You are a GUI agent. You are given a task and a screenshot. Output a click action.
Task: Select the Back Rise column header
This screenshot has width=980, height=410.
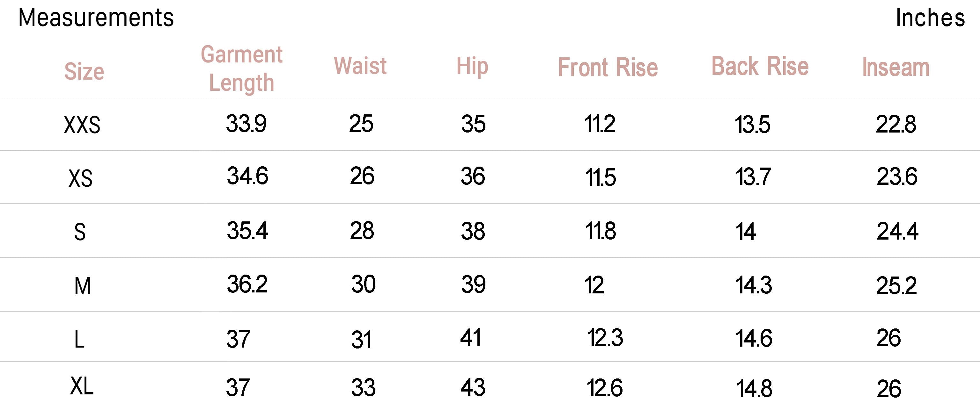pos(760,67)
